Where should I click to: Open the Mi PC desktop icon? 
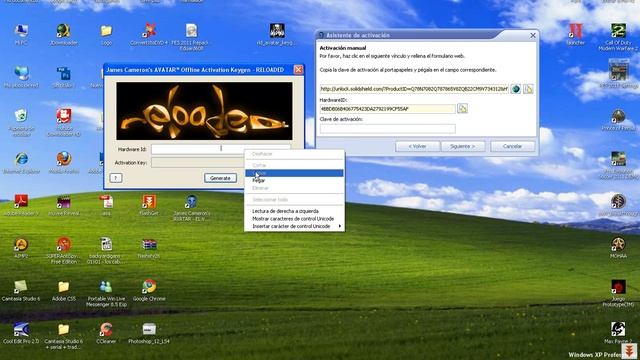coord(21,34)
